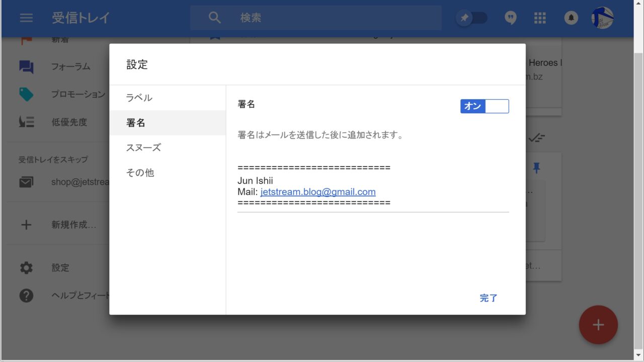Viewport: 644px width, 362px height.
Task: Click the settings gear icon
Action: pos(26,268)
